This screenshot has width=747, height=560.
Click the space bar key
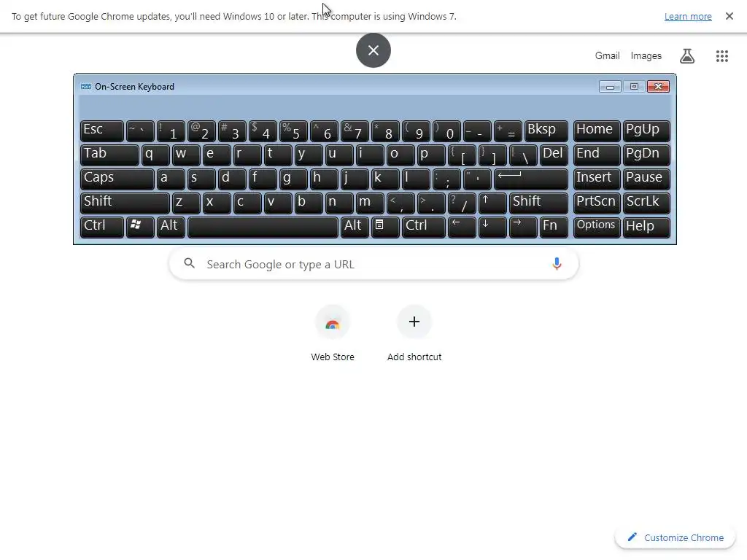coord(263,227)
